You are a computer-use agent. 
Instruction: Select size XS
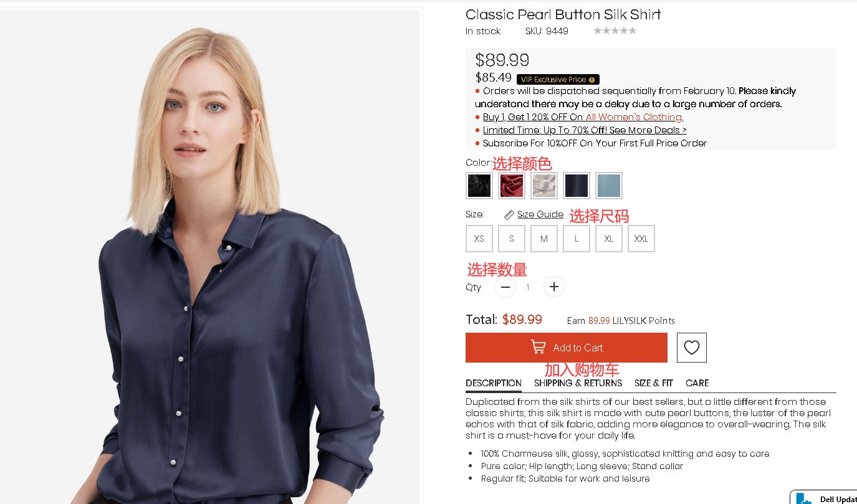[x=479, y=239]
